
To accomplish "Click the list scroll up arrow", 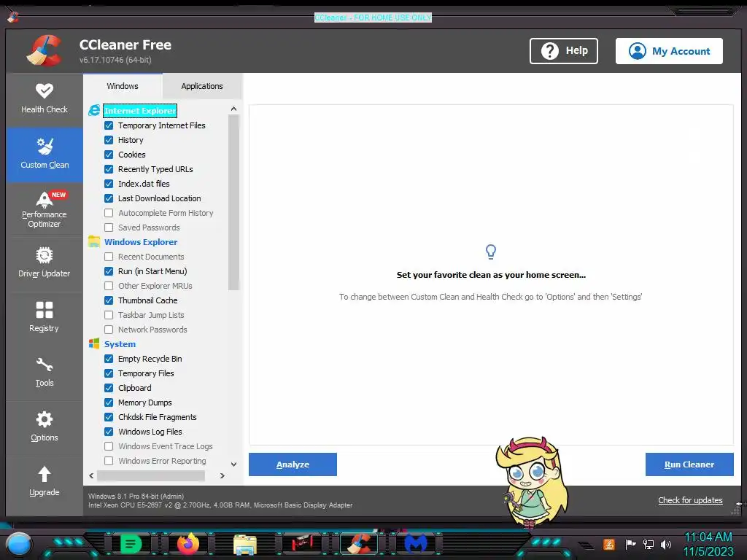I will pos(233,109).
